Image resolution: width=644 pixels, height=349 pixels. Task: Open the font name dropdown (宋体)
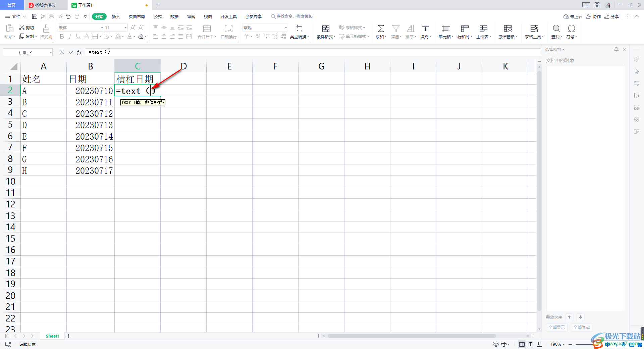pyautogui.click(x=102, y=28)
